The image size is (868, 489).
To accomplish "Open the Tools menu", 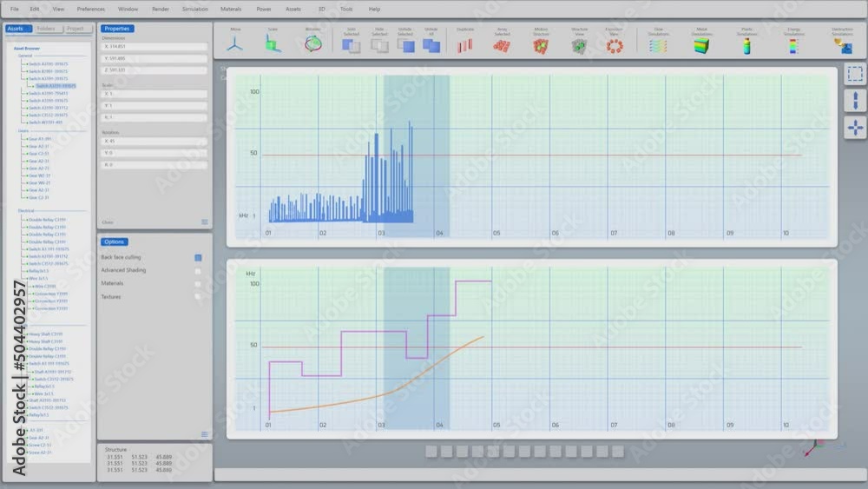I will pyautogui.click(x=346, y=9).
